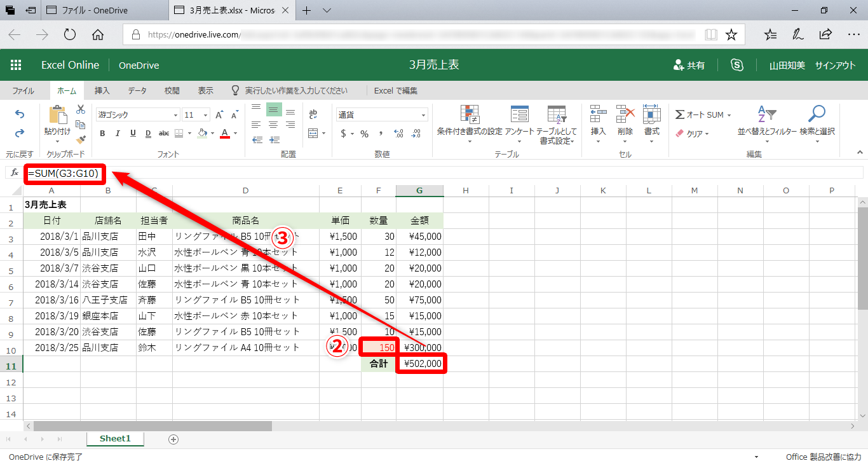Increase the cell indent

click(x=275, y=140)
